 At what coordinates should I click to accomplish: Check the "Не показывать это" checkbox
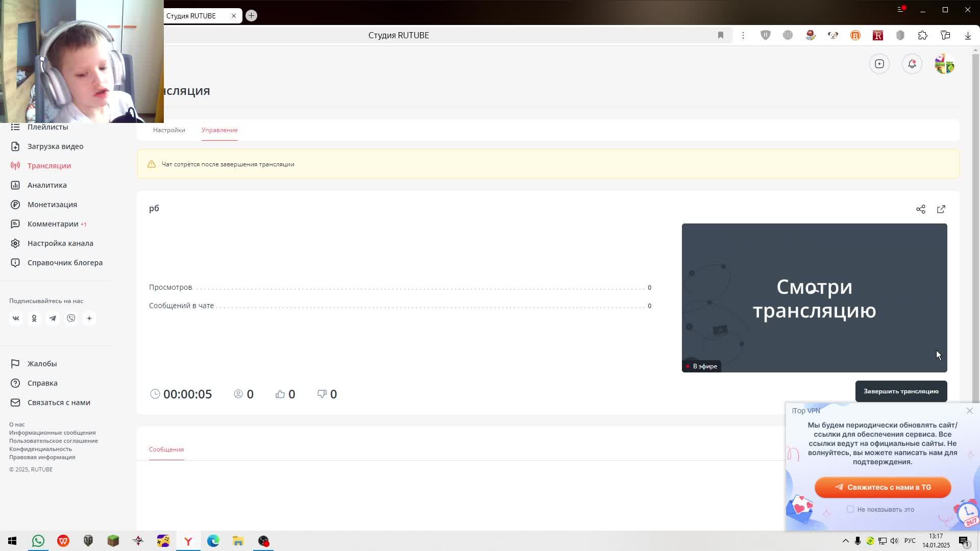pyautogui.click(x=850, y=509)
